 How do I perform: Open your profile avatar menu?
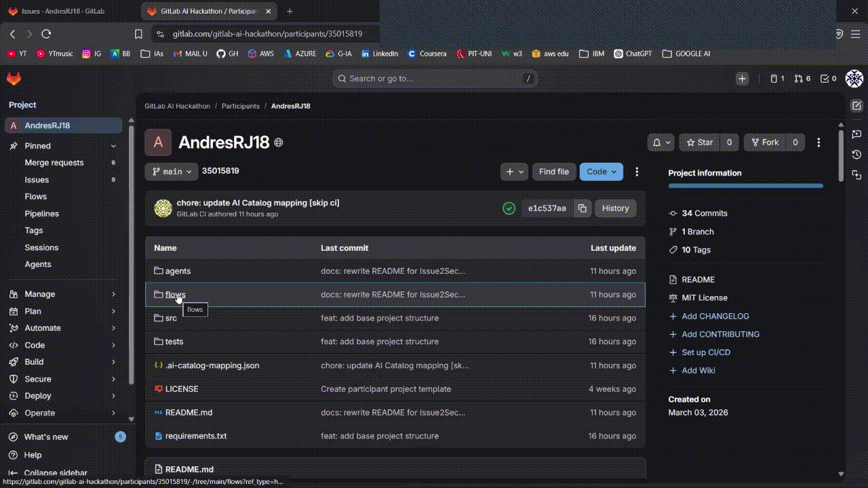854,79
